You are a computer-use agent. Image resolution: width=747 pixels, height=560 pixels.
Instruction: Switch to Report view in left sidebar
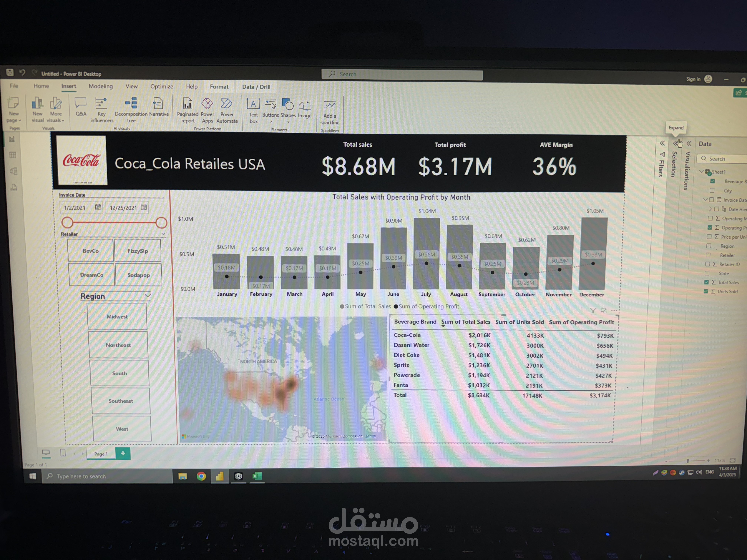coord(12,139)
